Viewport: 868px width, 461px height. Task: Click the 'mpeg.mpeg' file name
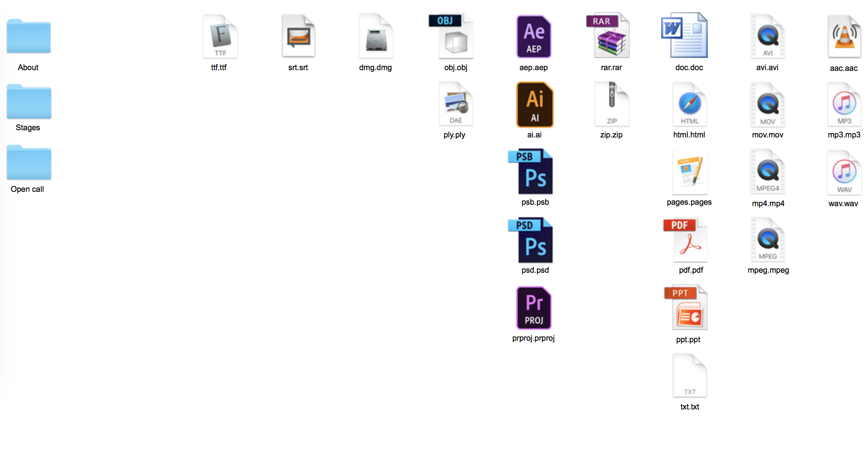pyautogui.click(x=768, y=270)
